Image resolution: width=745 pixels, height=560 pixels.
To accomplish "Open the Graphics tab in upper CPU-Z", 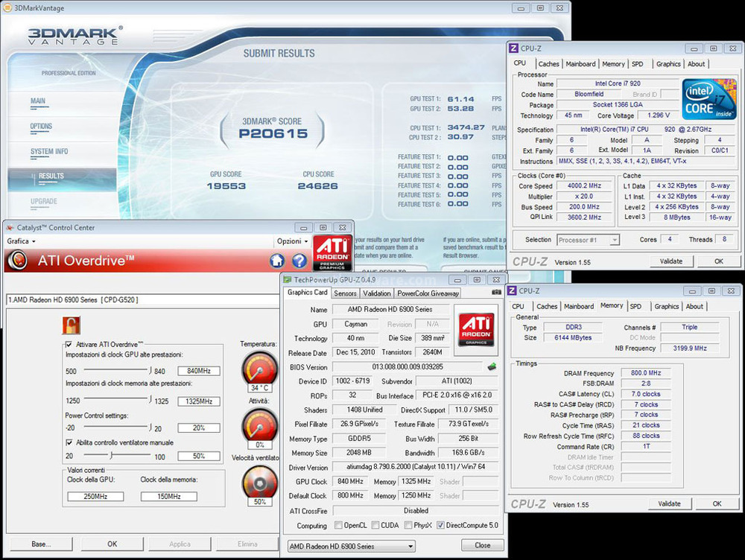I will pos(668,63).
